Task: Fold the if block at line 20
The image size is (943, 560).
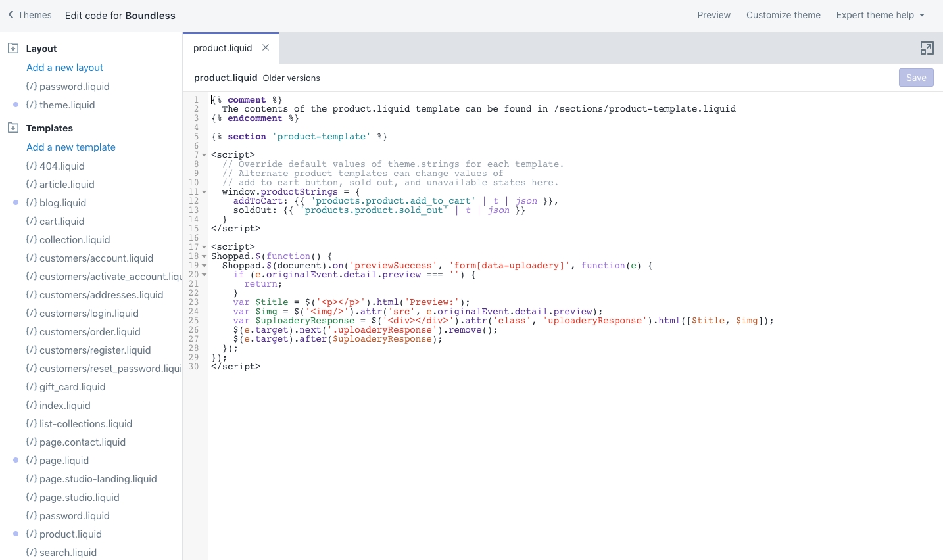Action: tap(204, 275)
